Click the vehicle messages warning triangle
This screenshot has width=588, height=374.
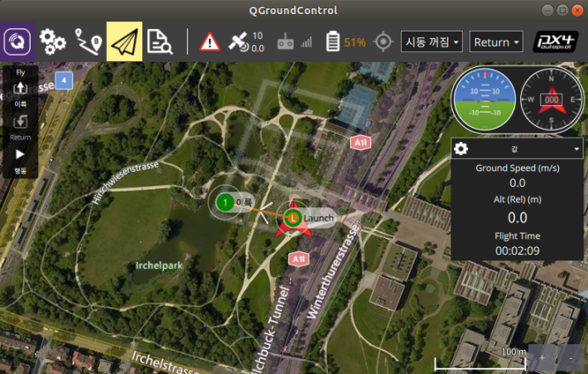tap(210, 41)
